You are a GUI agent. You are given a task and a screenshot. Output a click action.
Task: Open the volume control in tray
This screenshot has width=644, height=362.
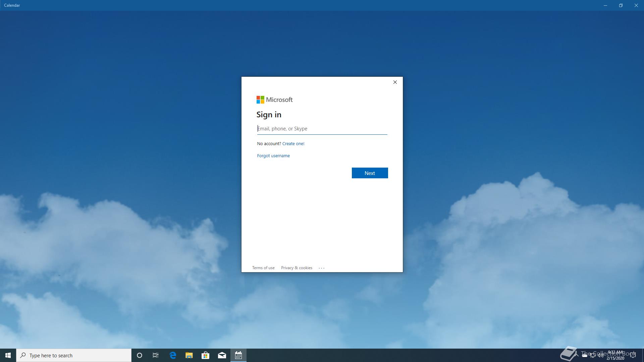click(x=600, y=355)
